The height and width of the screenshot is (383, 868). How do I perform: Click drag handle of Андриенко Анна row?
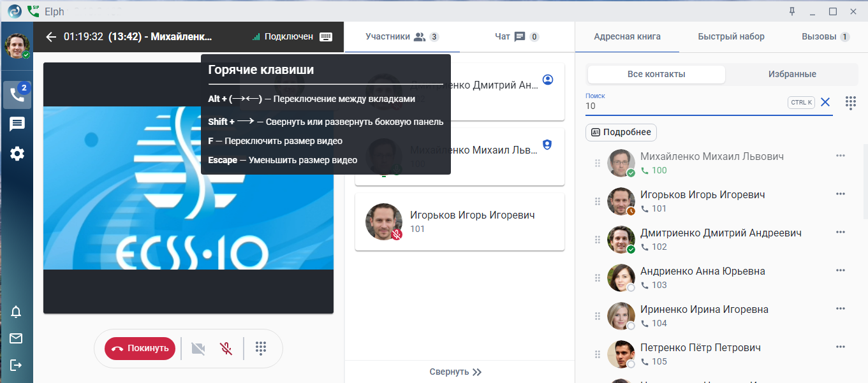tap(598, 278)
